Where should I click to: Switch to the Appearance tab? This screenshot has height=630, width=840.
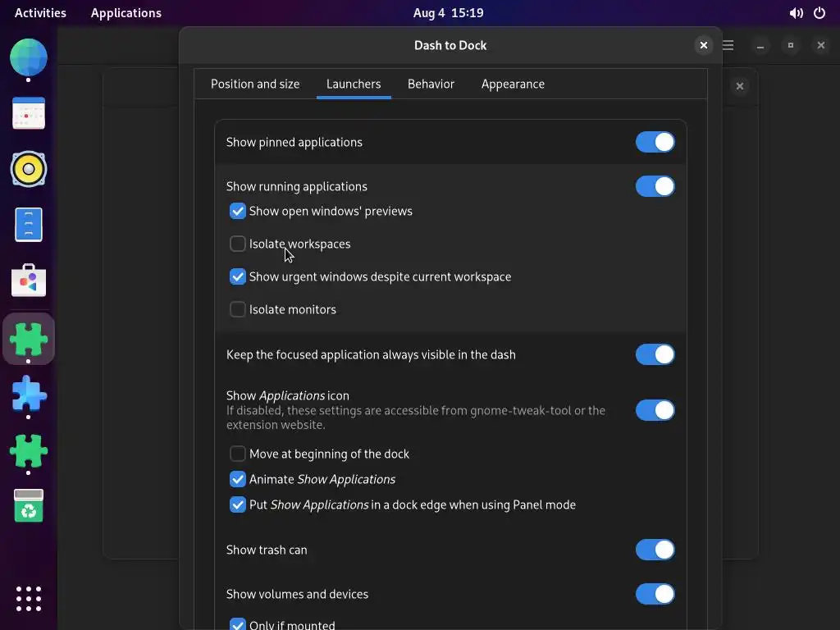pos(513,84)
